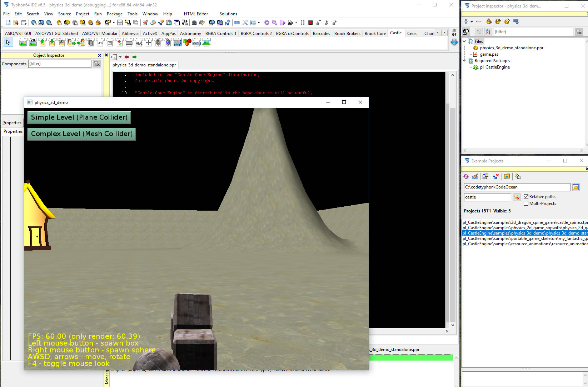Click the blue plus Add icon in Project Inspector
Viewport: 588px width, 387px height.
point(466,21)
